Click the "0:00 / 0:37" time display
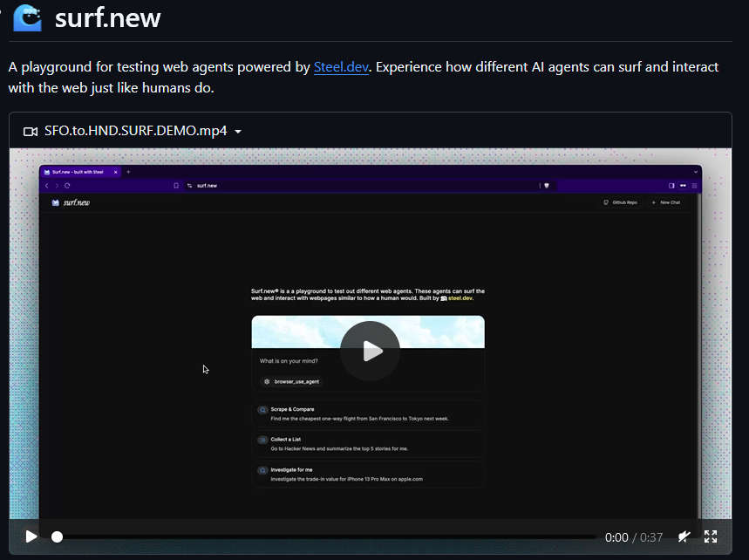Viewport: 749px width, 560px height. click(x=633, y=537)
